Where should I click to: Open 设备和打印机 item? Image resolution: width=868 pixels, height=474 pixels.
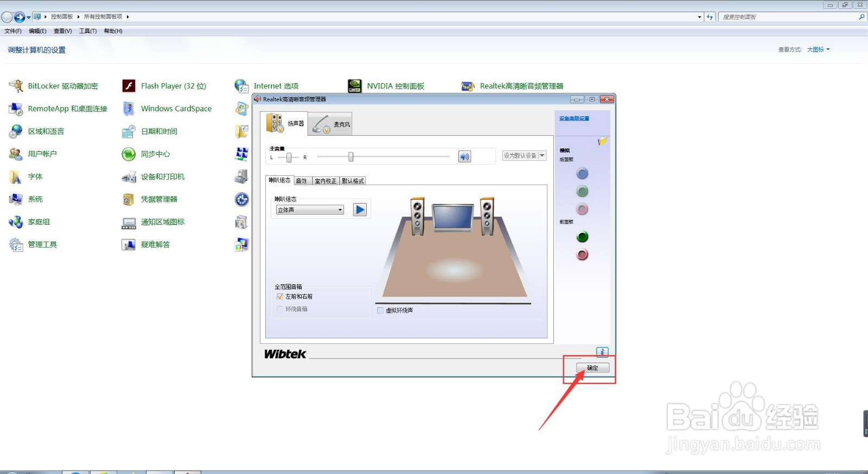[153, 176]
